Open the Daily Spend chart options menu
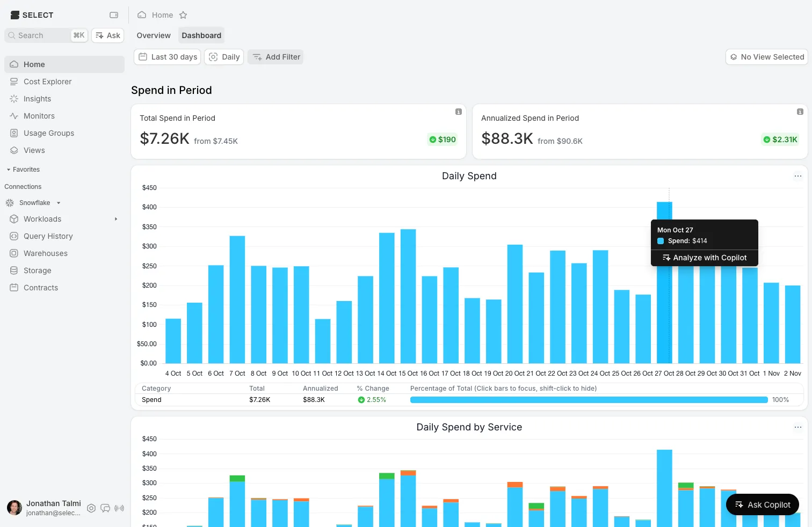 coord(798,176)
